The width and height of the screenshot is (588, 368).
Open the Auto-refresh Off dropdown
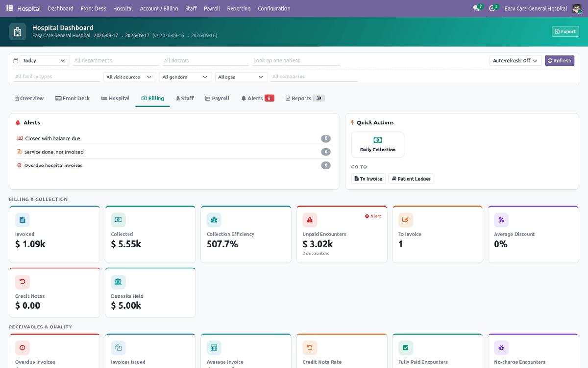[515, 61]
